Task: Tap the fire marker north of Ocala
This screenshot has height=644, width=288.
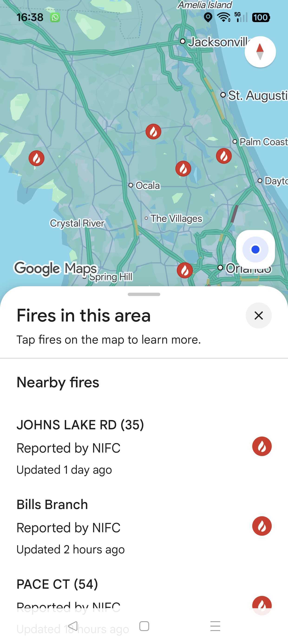Action: [x=153, y=131]
